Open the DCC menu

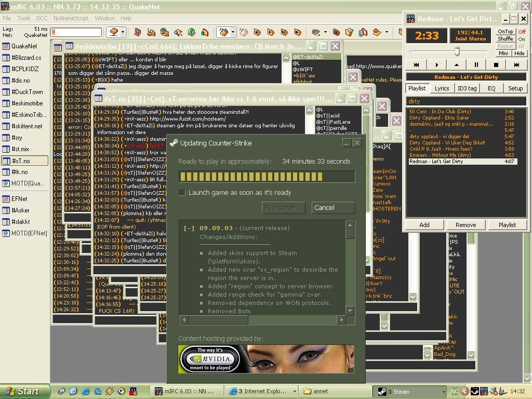(x=42, y=18)
